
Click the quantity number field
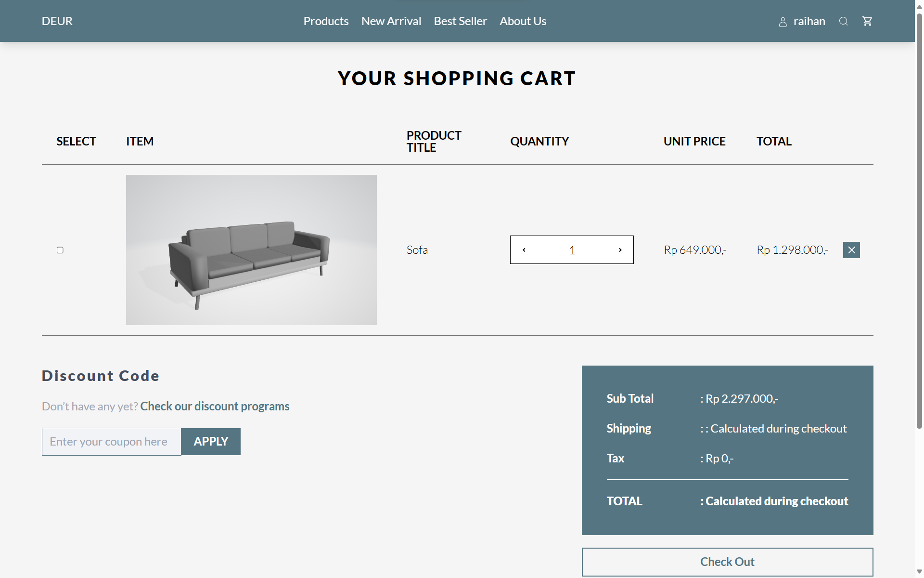(x=572, y=250)
